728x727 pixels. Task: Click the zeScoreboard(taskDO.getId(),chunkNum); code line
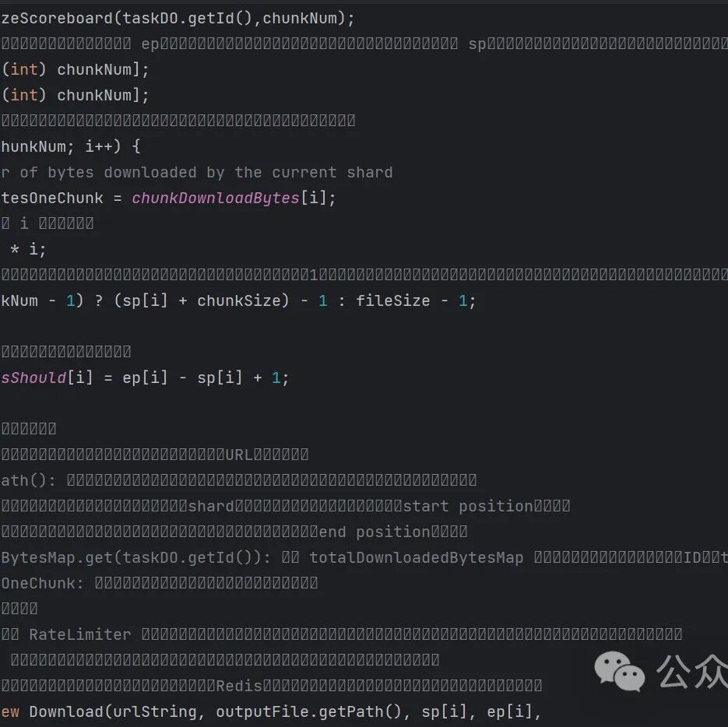pyautogui.click(x=178, y=19)
